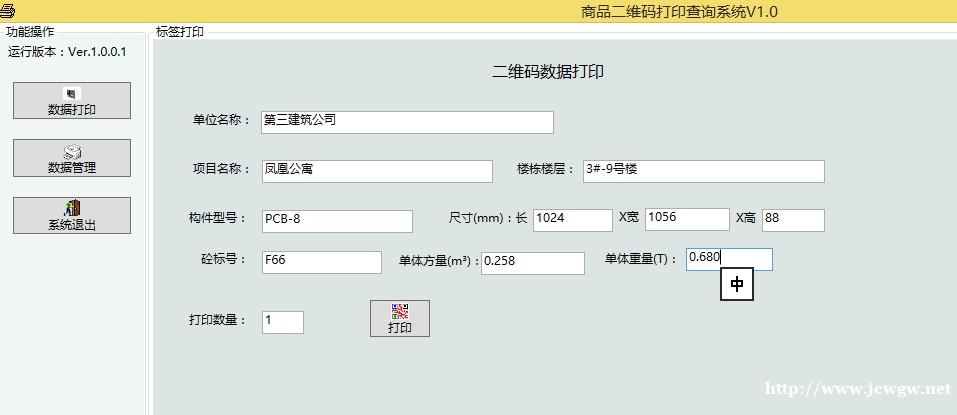The height and width of the screenshot is (415, 957).
Task: Select the 楼栋楼层 input showing 3#-9号楼
Action: (703, 171)
